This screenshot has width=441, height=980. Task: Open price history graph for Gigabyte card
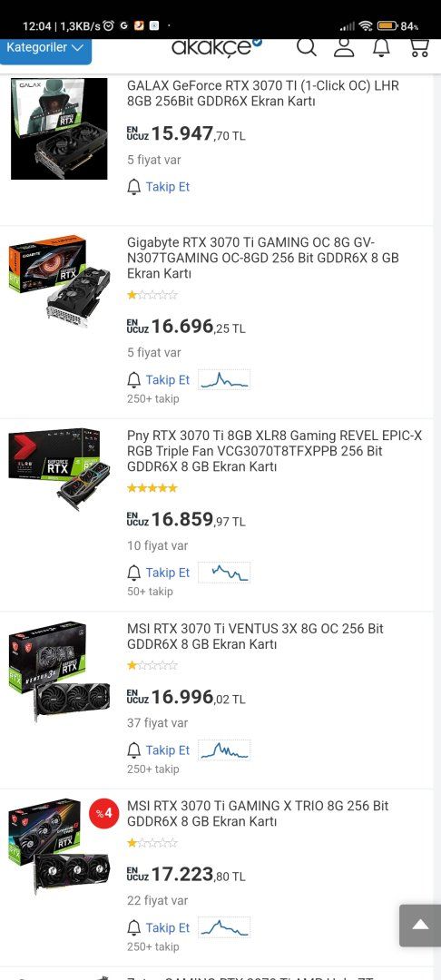[x=224, y=379]
